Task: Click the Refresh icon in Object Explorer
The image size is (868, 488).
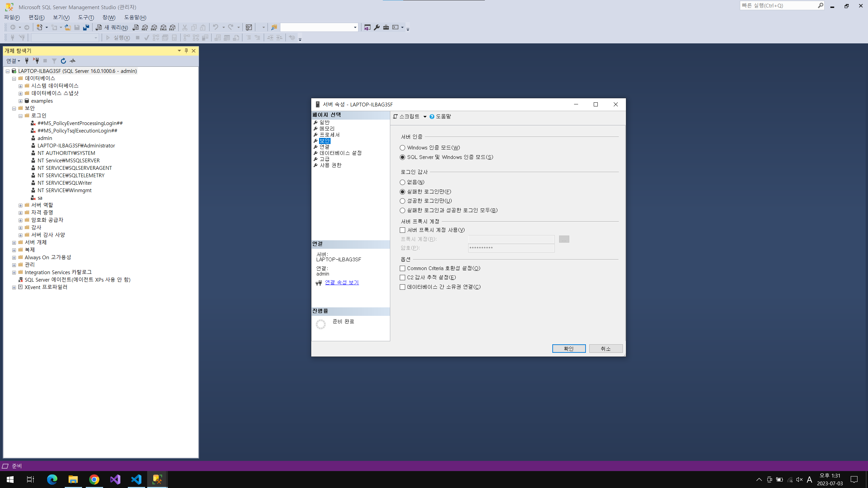Action: tap(63, 61)
